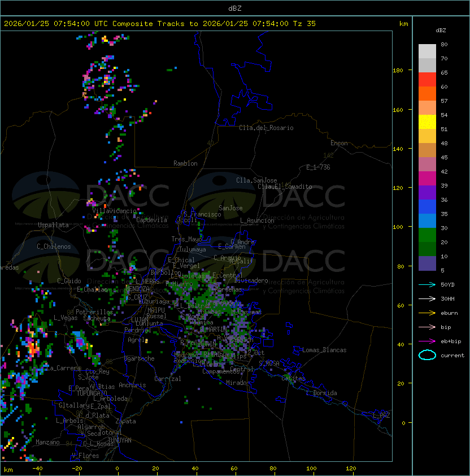The image size is (470, 476).
Task: Click the 'Carrizal' map label
Action: 167,379
